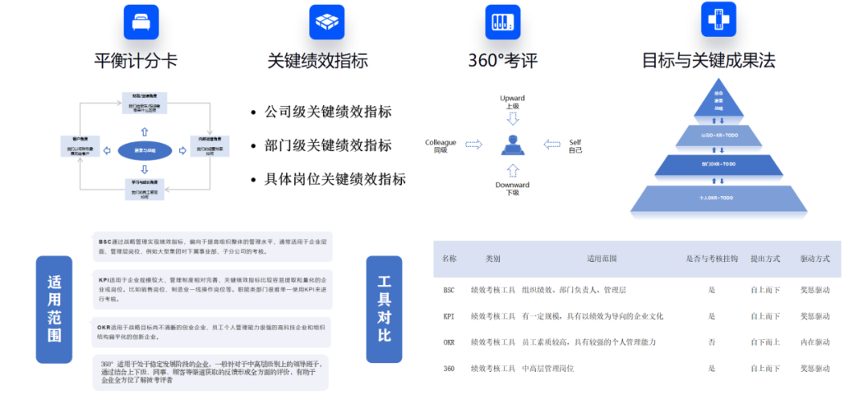Click the left arrow beside the blue ellipse
The image size is (868, 404).
pos(108,150)
